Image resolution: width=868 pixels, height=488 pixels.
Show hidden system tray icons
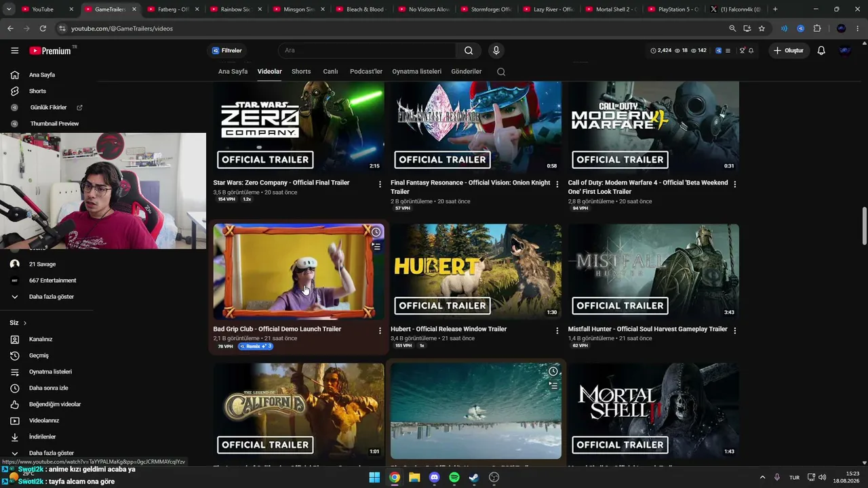(x=762, y=477)
